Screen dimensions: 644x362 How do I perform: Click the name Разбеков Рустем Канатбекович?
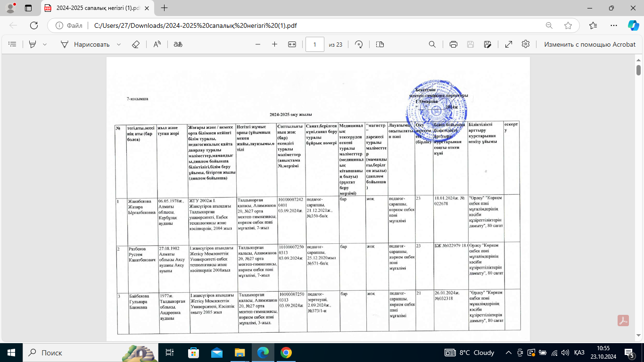pyautogui.click(x=143, y=255)
